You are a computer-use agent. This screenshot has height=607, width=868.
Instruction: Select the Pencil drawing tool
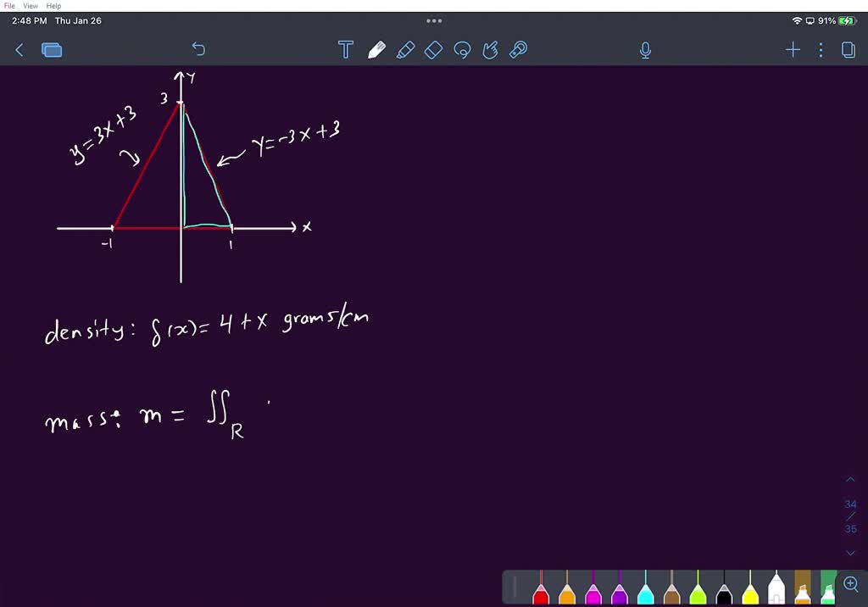pos(376,49)
